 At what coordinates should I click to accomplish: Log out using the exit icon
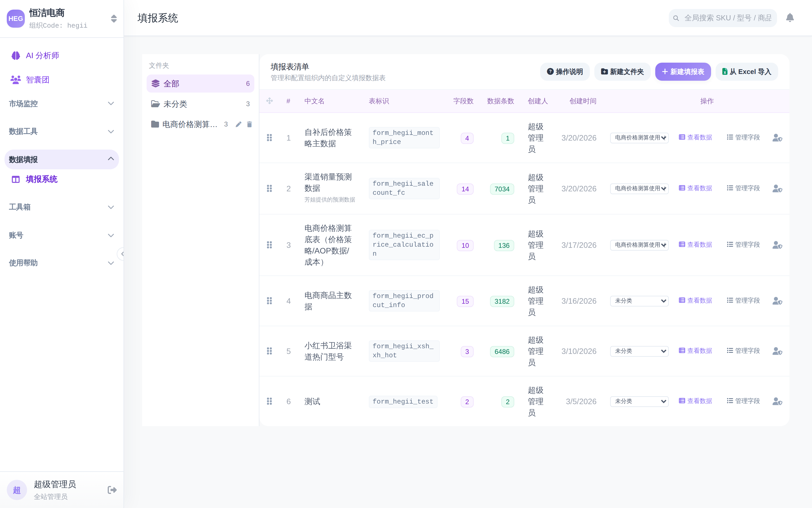(112, 490)
